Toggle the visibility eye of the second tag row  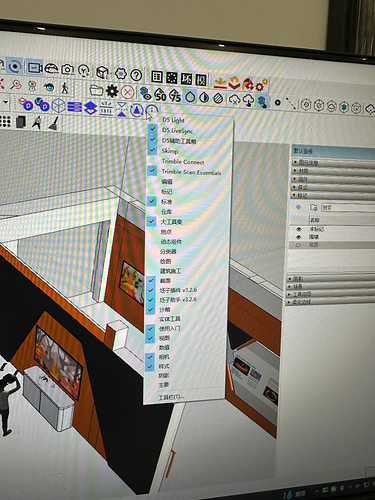299,237
